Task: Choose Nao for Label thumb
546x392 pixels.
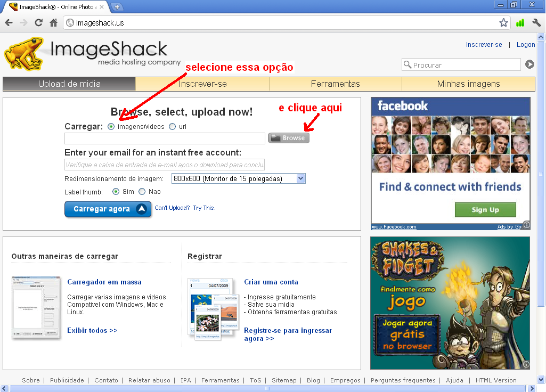Action: click(x=142, y=192)
